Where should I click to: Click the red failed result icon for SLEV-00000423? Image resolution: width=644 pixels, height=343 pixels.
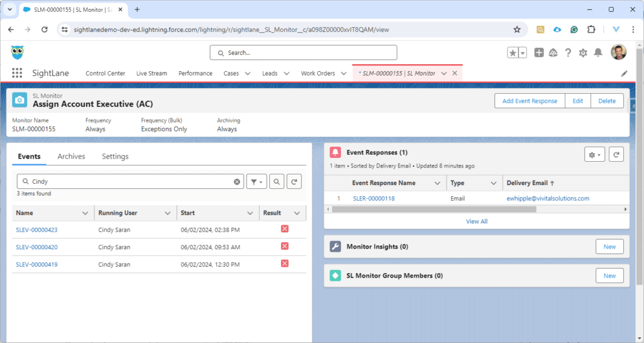click(x=285, y=229)
